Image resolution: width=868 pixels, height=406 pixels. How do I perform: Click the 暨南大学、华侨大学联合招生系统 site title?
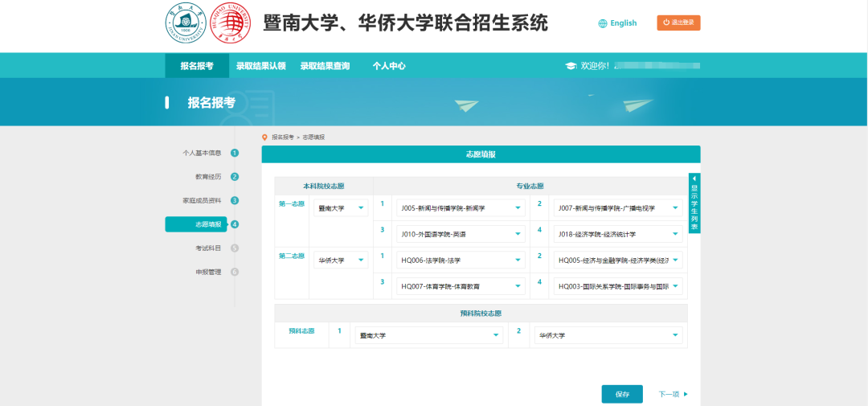click(x=405, y=23)
